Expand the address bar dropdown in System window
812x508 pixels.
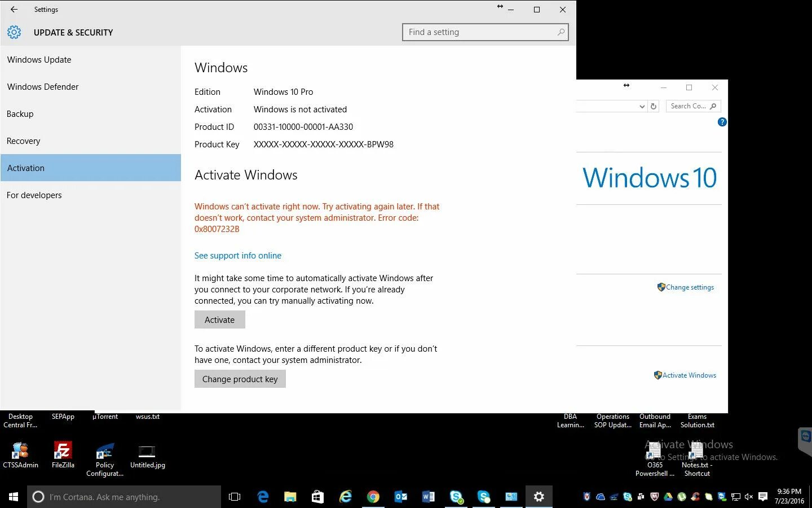click(642, 106)
